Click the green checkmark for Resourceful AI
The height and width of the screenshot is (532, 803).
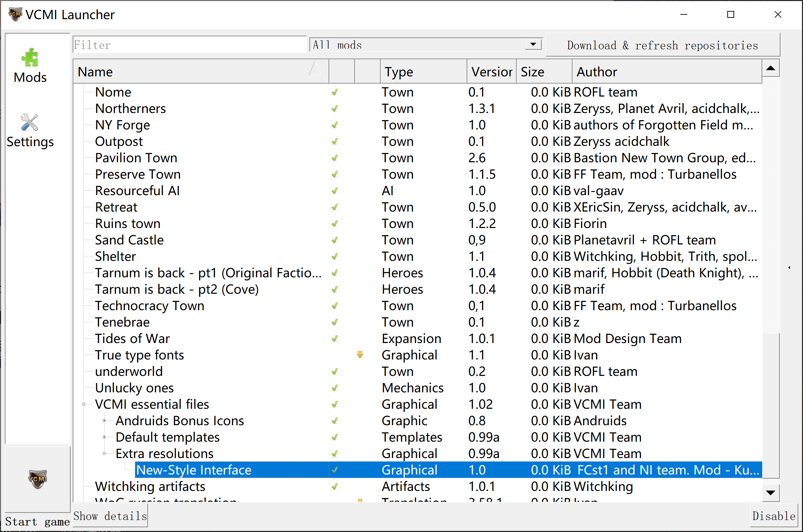(x=335, y=191)
